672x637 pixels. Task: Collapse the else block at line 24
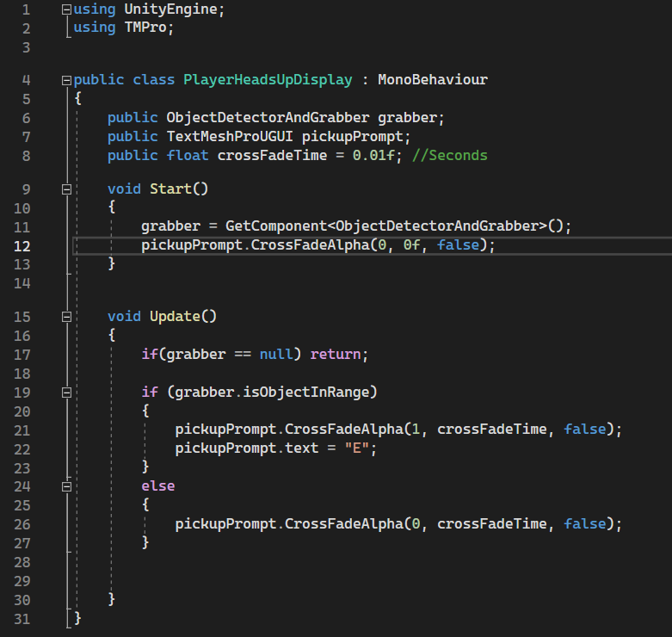(x=66, y=486)
